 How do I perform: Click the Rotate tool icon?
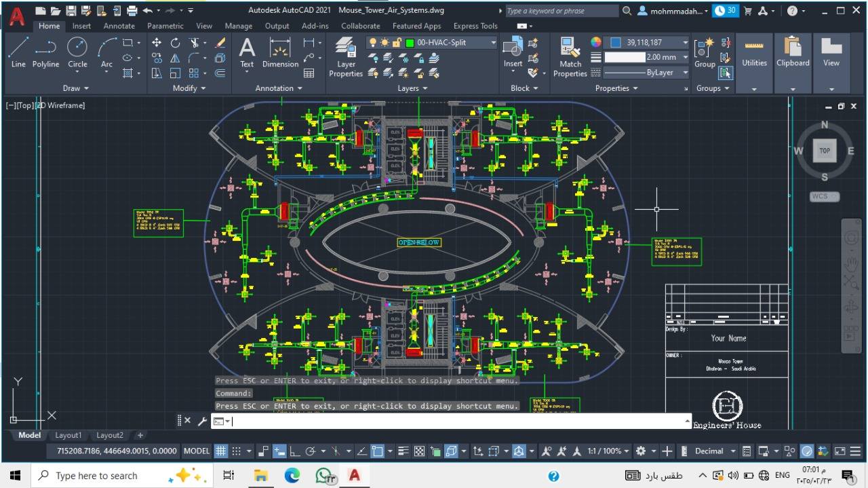pyautogui.click(x=175, y=43)
